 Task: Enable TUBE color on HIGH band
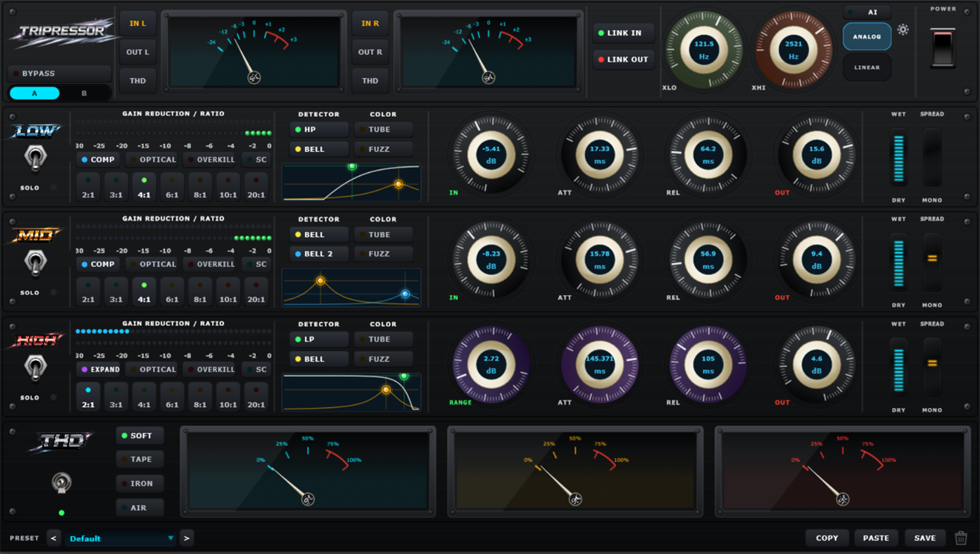point(384,339)
